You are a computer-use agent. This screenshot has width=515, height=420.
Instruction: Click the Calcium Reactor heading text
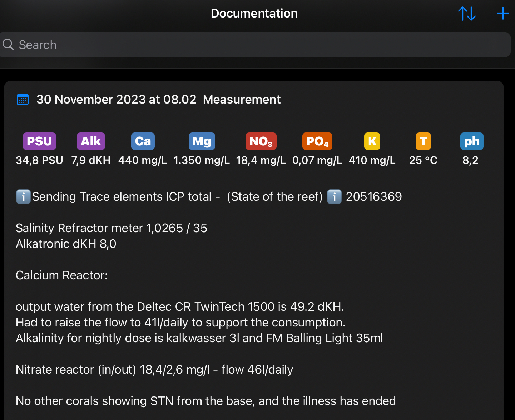point(61,275)
